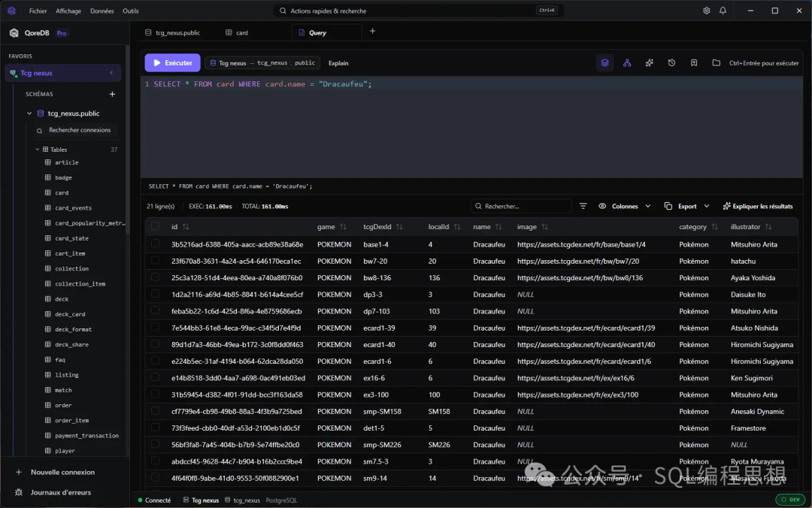812x508 pixels.
Task: Open the query history clock icon
Action: point(671,63)
